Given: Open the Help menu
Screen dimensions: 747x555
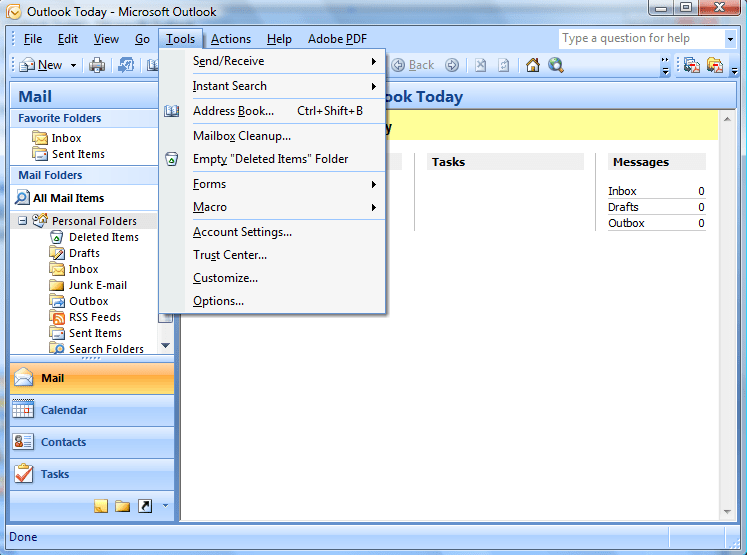Looking at the screenshot, I should tap(279, 39).
